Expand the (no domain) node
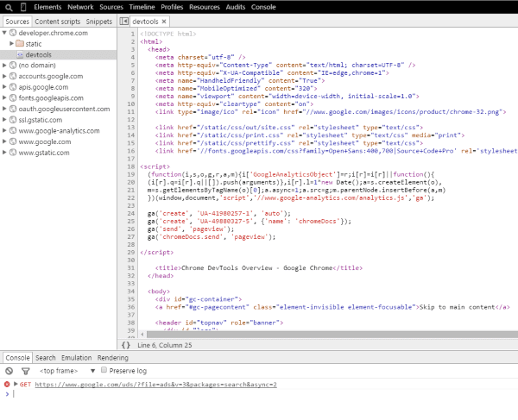Viewport: 518px width, 420px height. (4, 66)
